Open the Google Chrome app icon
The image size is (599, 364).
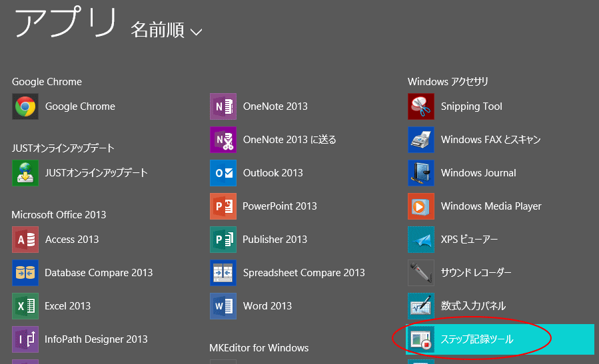click(x=25, y=106)
